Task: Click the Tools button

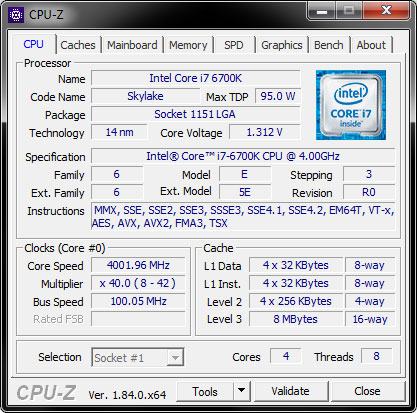Action: pos(205,391)
